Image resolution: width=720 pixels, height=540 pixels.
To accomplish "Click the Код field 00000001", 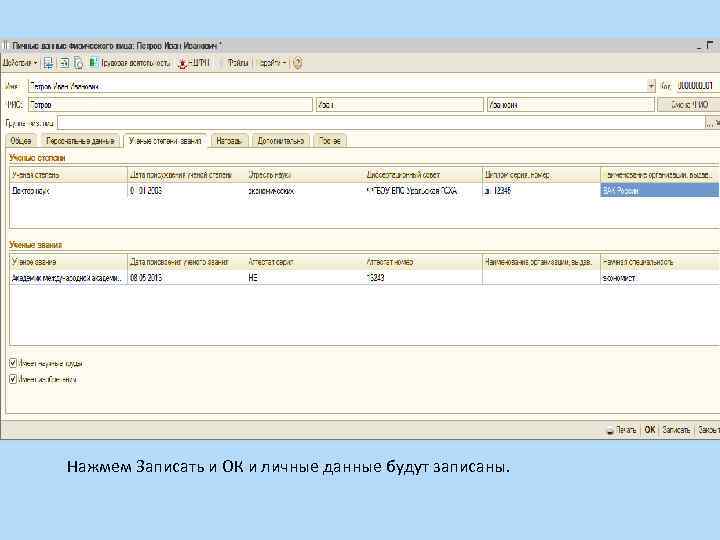I will point(697,86).
